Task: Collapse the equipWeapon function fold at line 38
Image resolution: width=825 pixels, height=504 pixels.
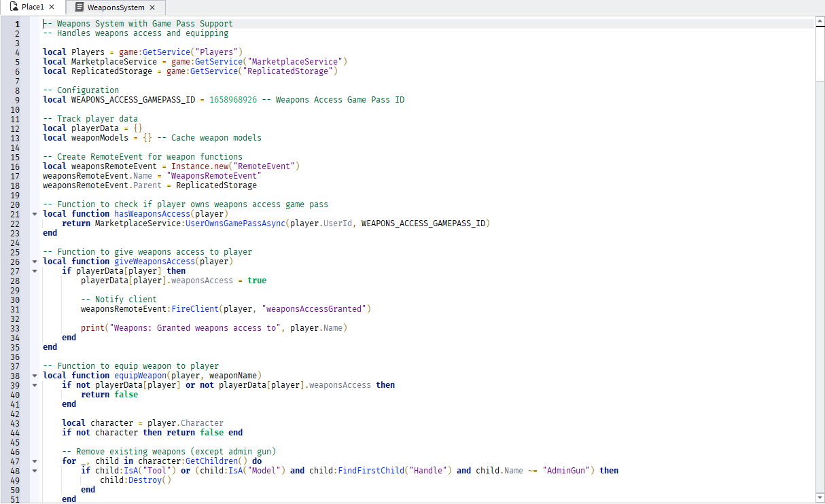Action: (x=35, y=376)
